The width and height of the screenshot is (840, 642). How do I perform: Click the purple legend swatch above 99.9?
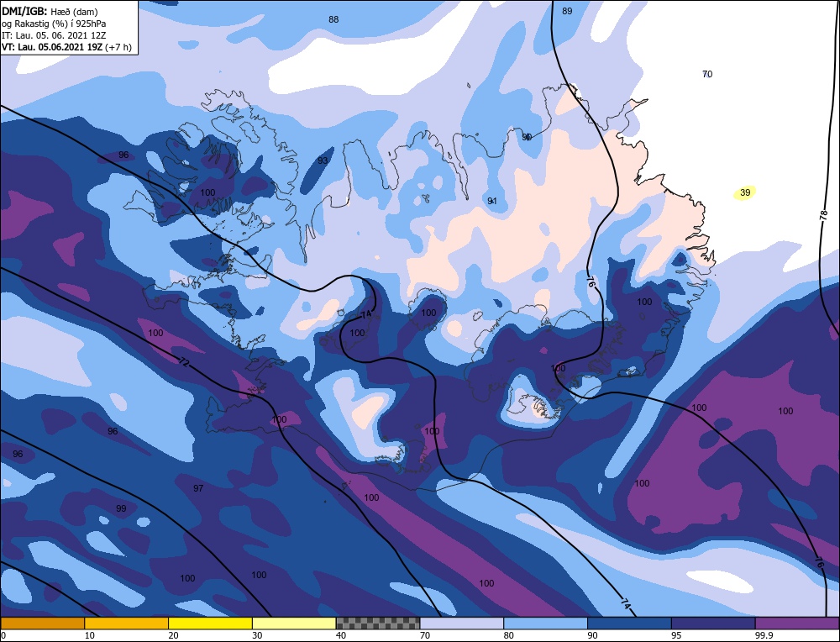[x=797, y=624]
